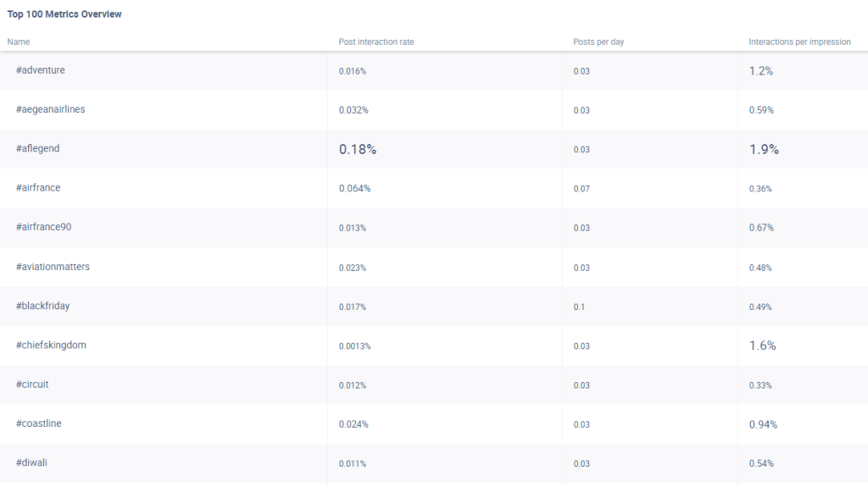Select the #blackfriday hashtag entry

pos(42,306)
